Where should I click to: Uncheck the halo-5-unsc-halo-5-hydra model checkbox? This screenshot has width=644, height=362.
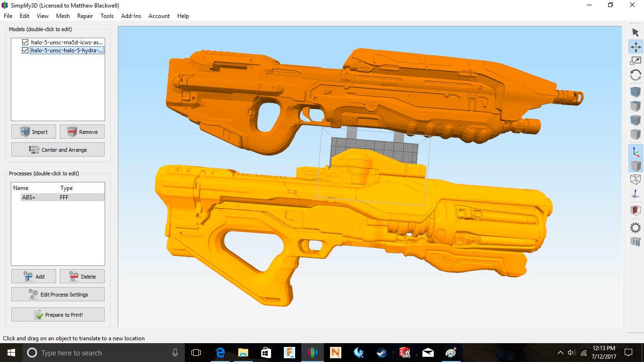[25, 50]
